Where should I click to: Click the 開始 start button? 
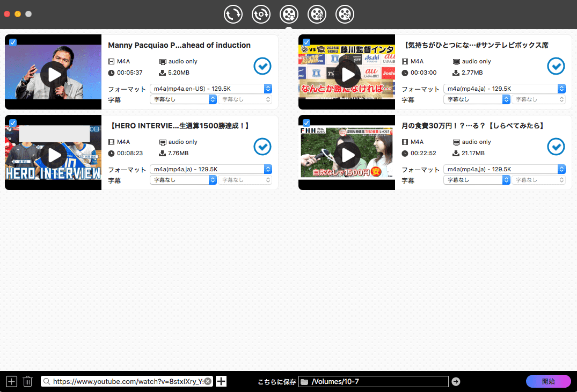pyautogui.click(x=548, y=381)
